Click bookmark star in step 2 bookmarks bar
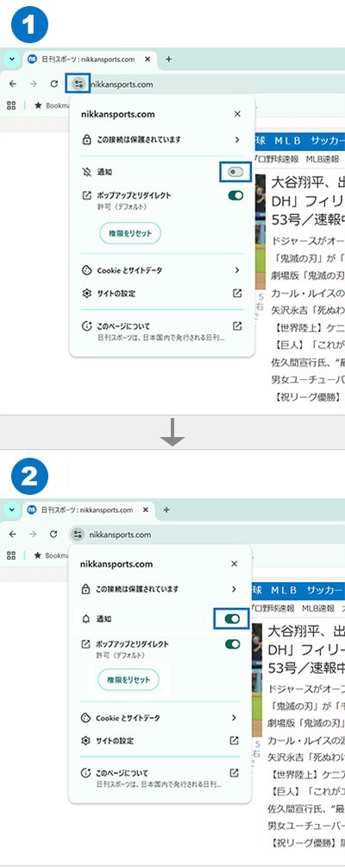345x868 pixels. pyautogui.click(x=38, y=555)
